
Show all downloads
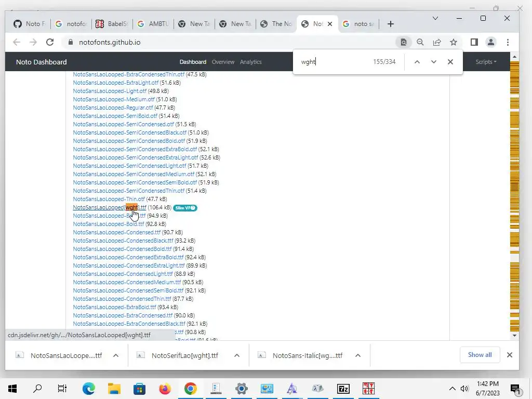480,355
